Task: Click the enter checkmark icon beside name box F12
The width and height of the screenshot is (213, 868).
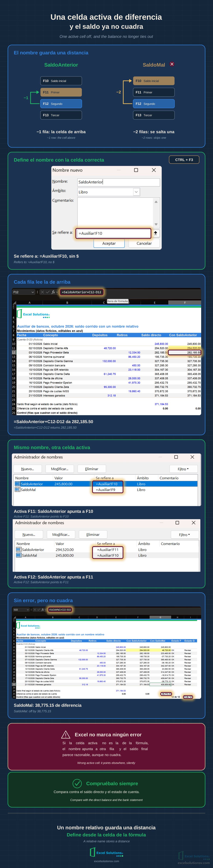Action: [48, 292]
